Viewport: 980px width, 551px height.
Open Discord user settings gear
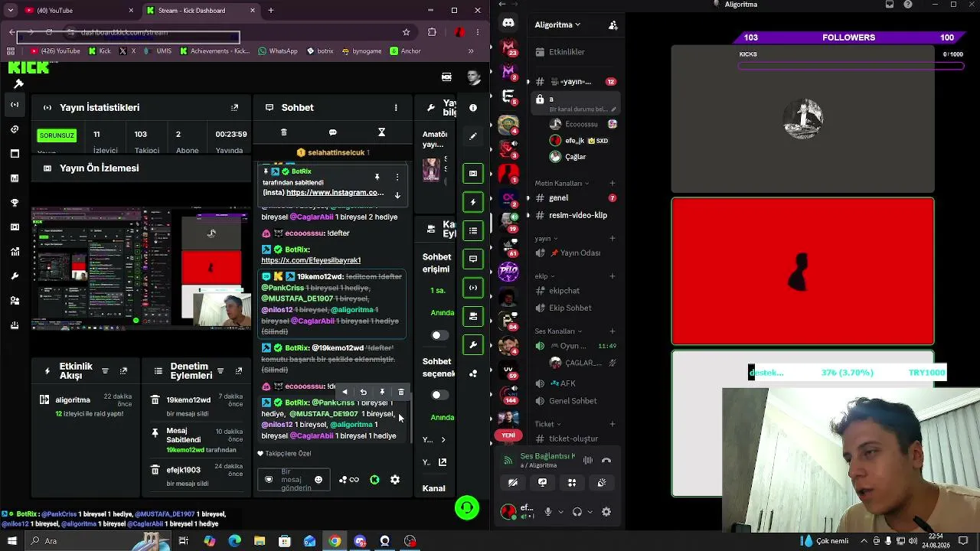pos(606,512)
